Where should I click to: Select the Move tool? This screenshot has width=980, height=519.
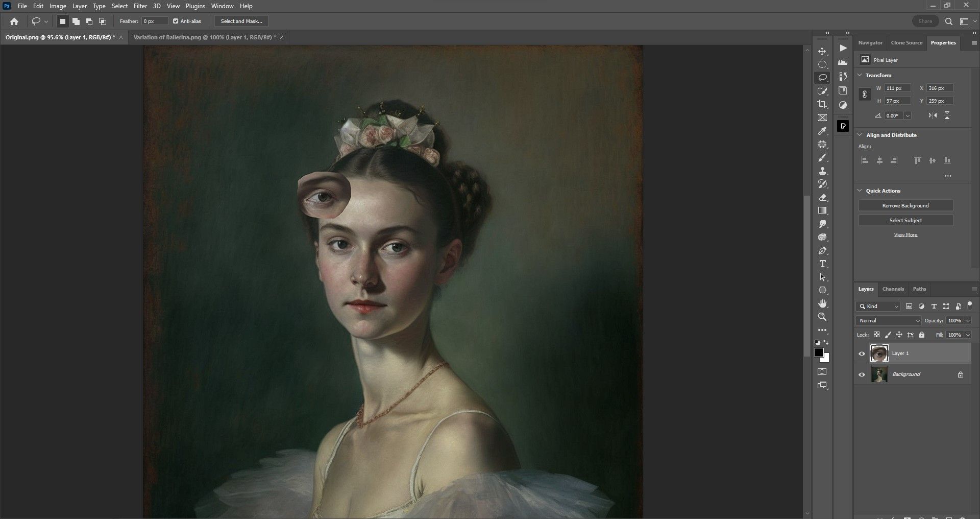tap(822, 52)
